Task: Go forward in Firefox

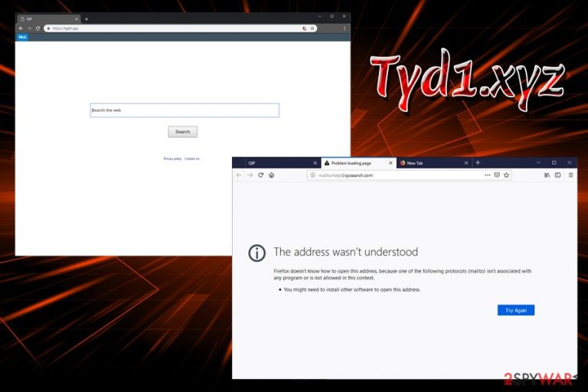Action: (250, 175)
